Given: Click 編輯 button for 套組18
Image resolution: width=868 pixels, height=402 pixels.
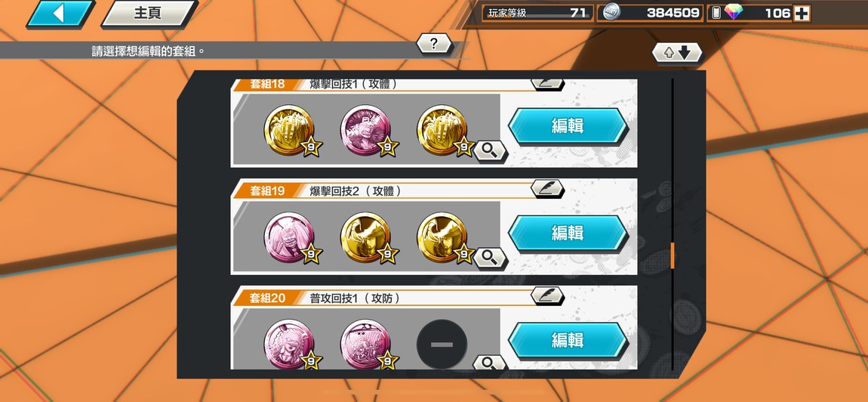Looking at the screenshot, I should [568, 126].
